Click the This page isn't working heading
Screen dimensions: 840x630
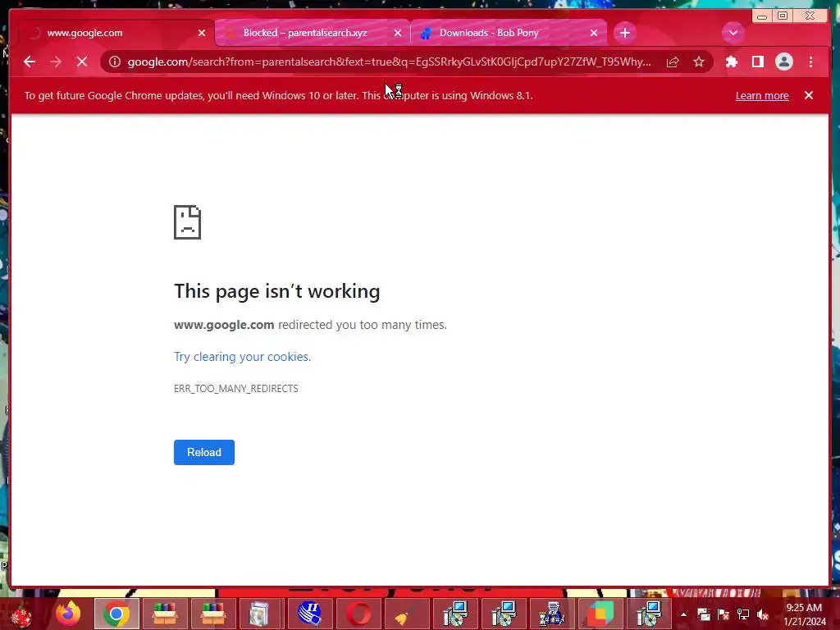(277, 291)
